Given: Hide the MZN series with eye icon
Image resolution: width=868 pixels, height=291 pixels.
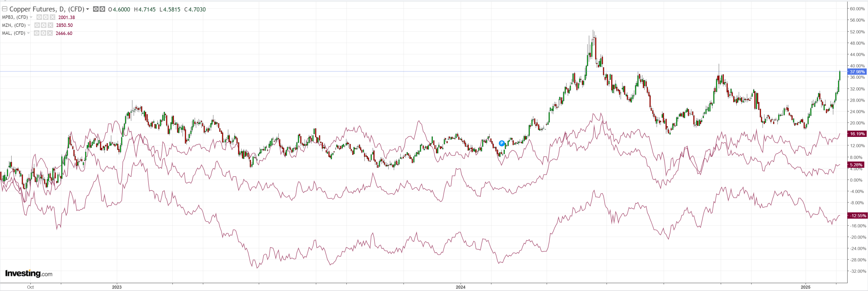Looking at the screenshot, I should click(x=37, y=25).
